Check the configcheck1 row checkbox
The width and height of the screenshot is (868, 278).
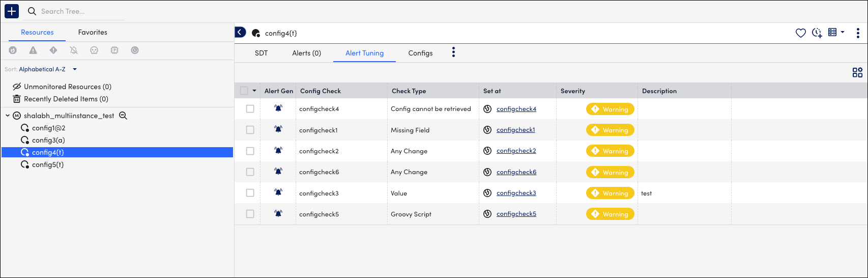point(250,130)
